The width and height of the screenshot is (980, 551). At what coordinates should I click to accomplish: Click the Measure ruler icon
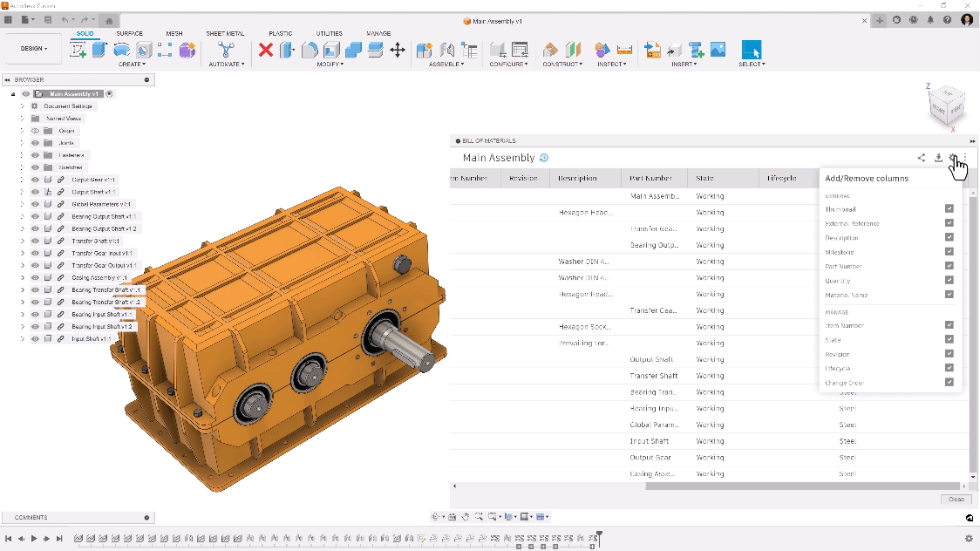pyautogui.click(x=624, y=50)
